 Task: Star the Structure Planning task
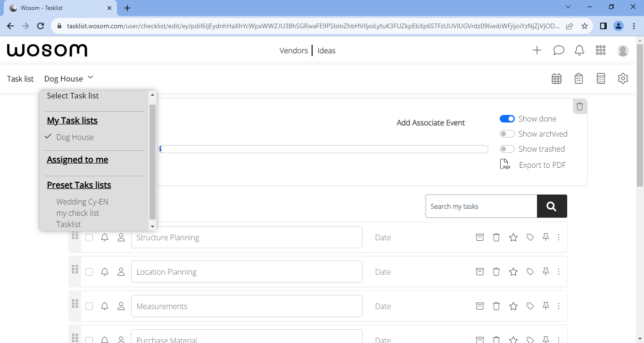point(513,237)
